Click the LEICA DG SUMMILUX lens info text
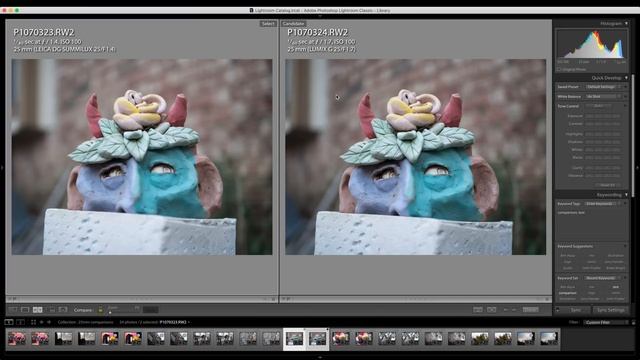Screen dimensions: 640x360 [64, 49]
